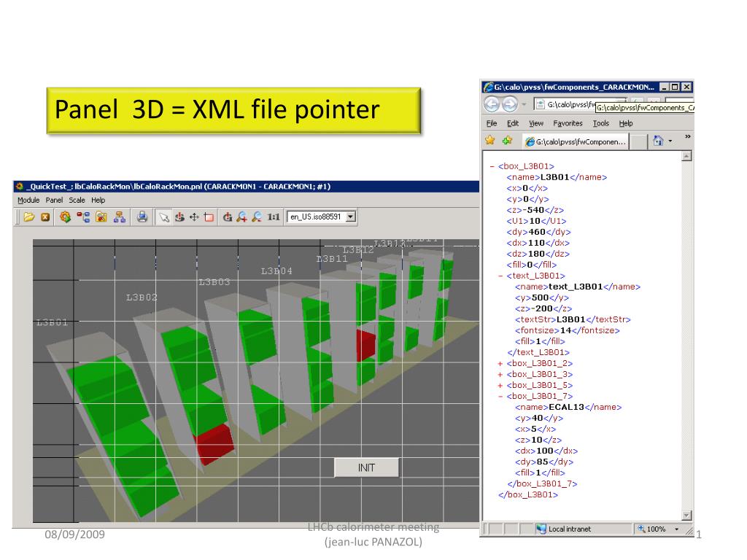
Task: Print the panel with the printer icon
Action: [142, 217]
